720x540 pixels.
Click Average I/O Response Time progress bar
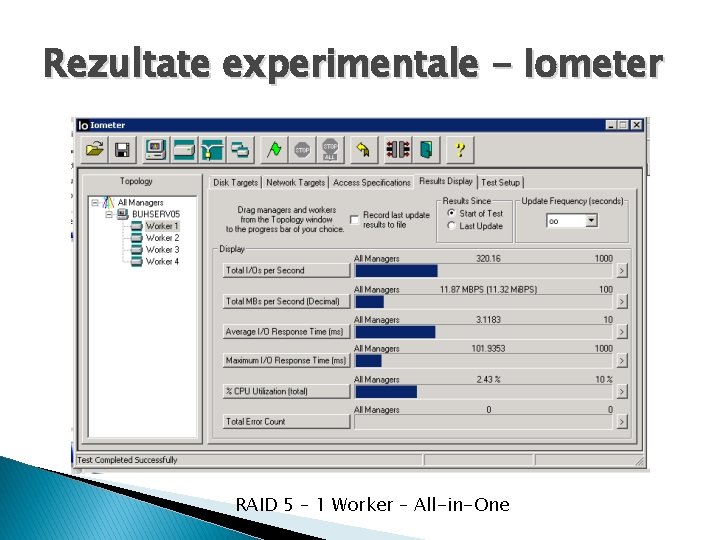click(x=484, y=332)
